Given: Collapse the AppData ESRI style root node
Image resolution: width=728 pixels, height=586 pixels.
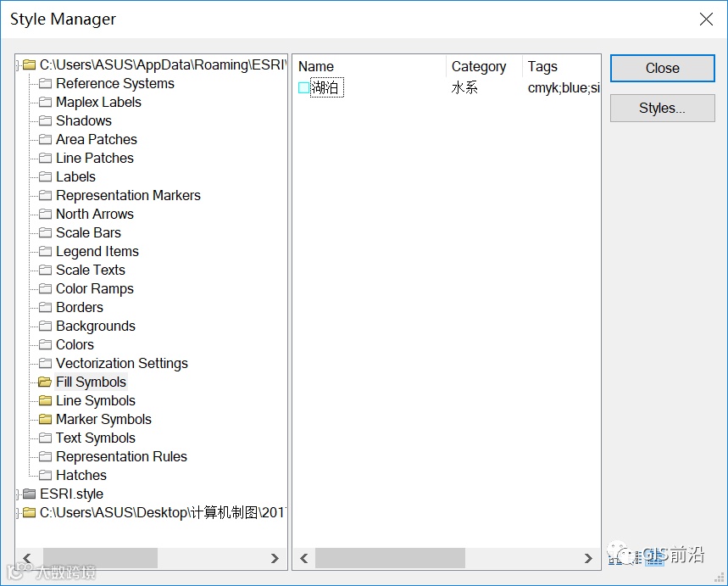Looking at the screenshot, I should pyautogui.click(x=18, y=65).
